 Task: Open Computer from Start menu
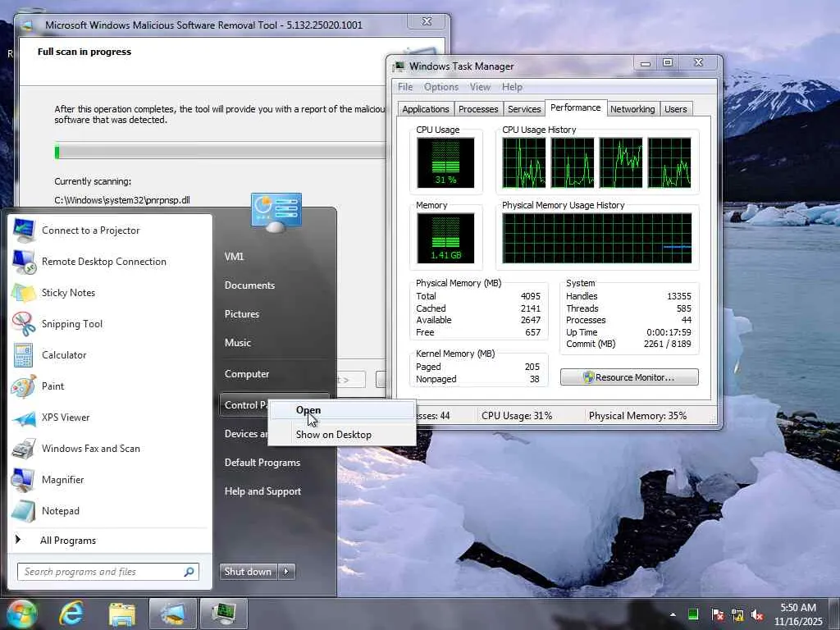pyautogui.click(x=246, y=374)
